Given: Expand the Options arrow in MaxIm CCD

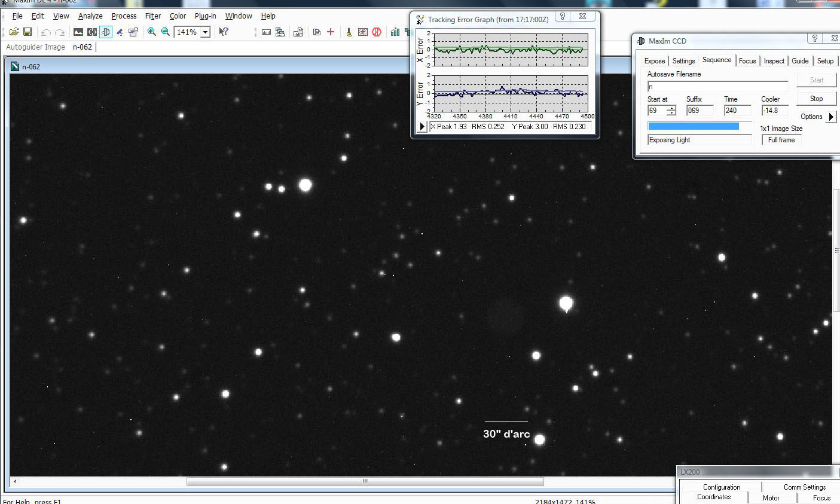Looking at the screenshot, I should pyautogui.click(x=831, y=117).
